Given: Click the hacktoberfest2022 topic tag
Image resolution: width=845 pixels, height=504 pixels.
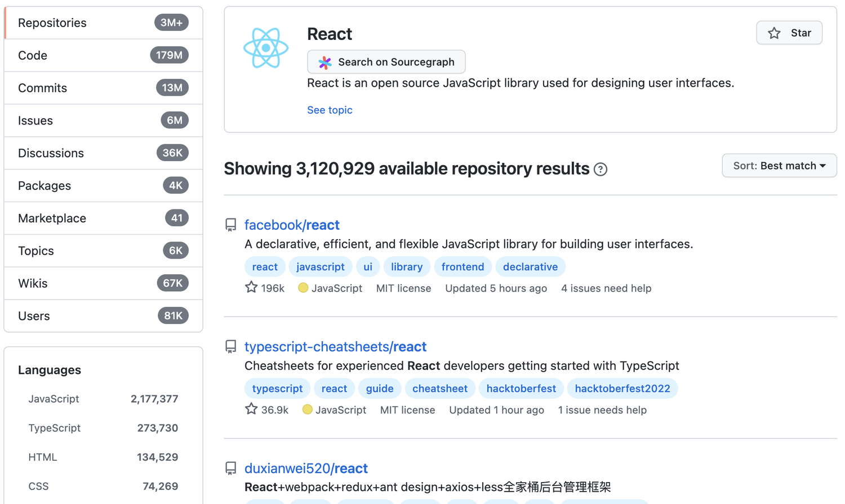Looking at the screenshot, I should [x=622, y=389].
